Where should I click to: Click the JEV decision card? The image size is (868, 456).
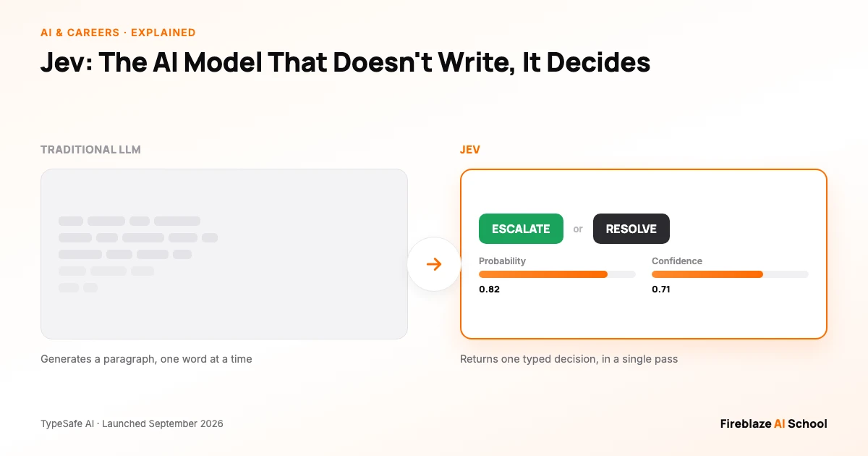644,254
